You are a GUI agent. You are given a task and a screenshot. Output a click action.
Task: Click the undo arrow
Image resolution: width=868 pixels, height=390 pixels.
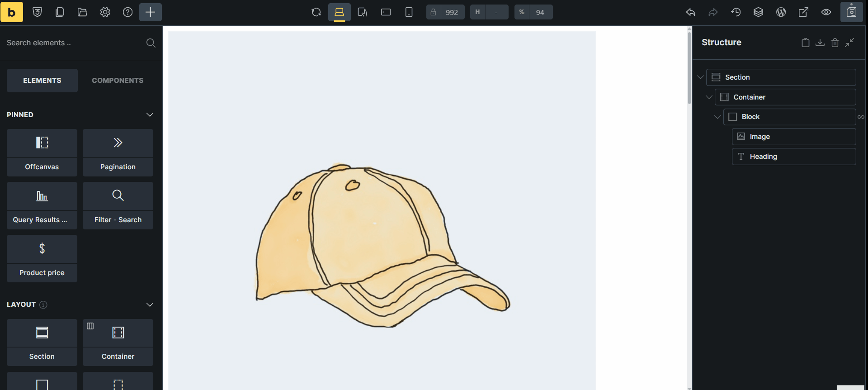[x=691, y=12]
